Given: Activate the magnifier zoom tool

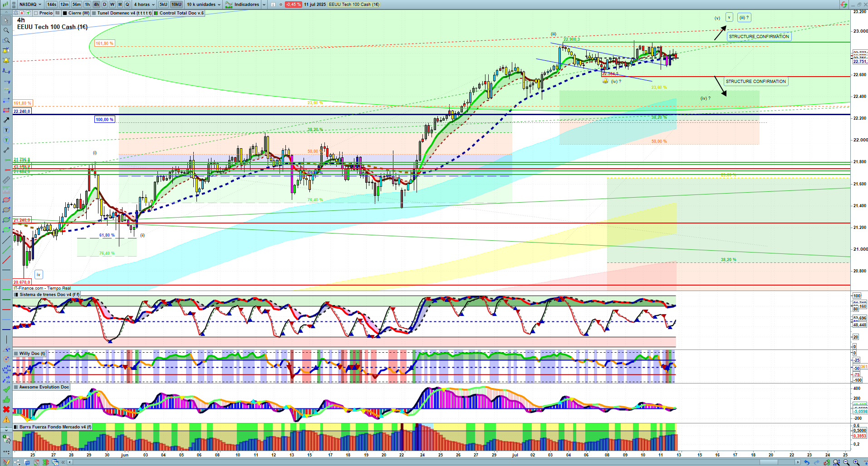Looking at the screenshot, I should 6,30.
